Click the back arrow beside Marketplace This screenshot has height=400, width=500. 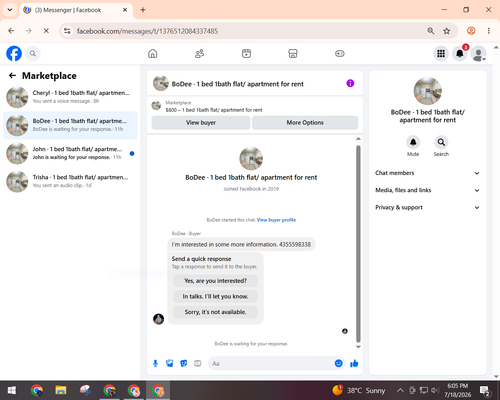pyautogui.click(x=12, y=76)
